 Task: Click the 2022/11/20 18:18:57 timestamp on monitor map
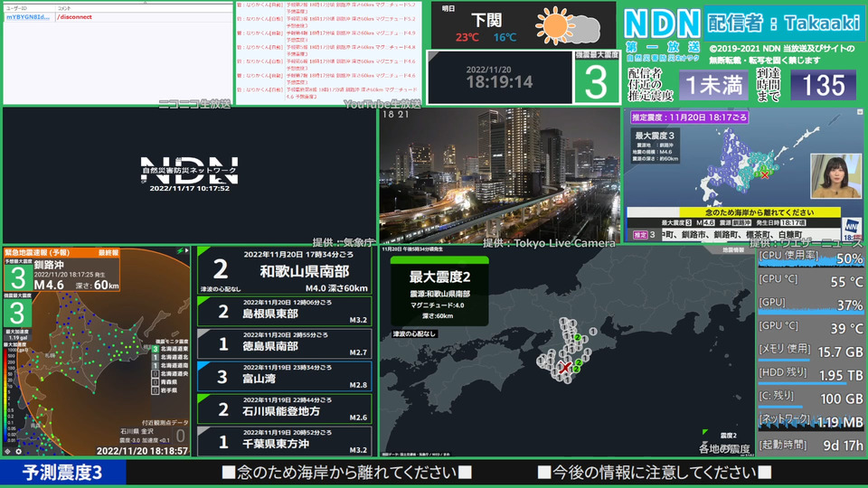click(x=142, y=451)
